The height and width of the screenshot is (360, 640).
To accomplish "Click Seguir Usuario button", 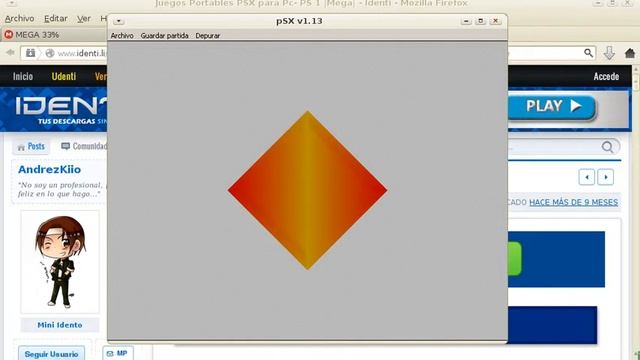I will coord(51,353).
